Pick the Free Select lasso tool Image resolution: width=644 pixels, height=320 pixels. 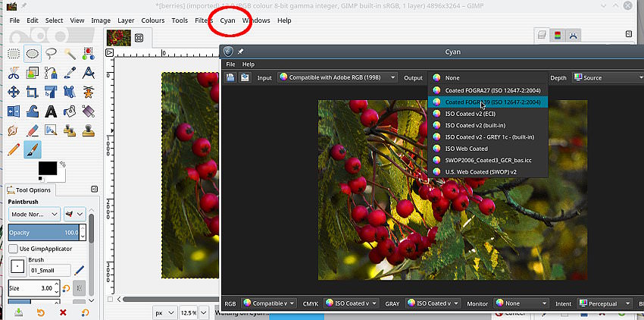(x=52, y=53)
